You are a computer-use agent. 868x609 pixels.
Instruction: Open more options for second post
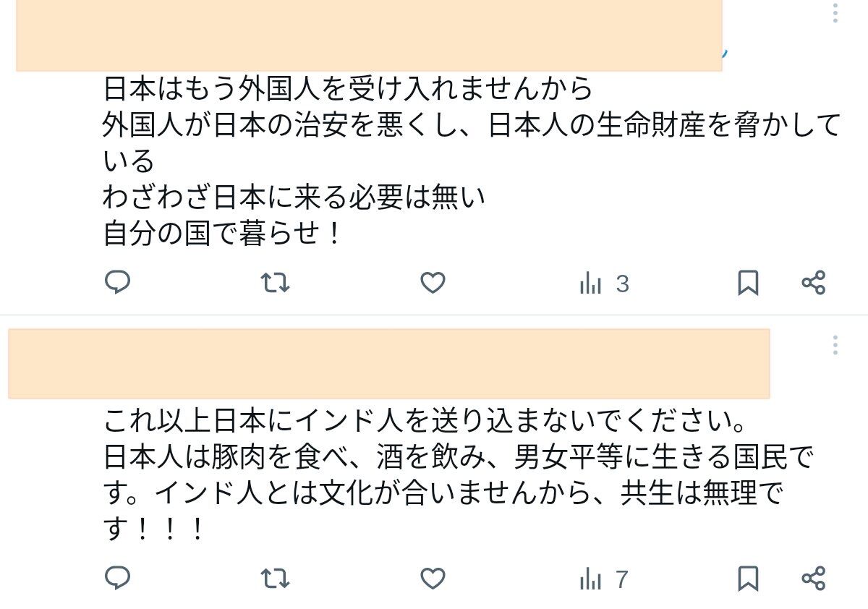(x=835, y=345)
